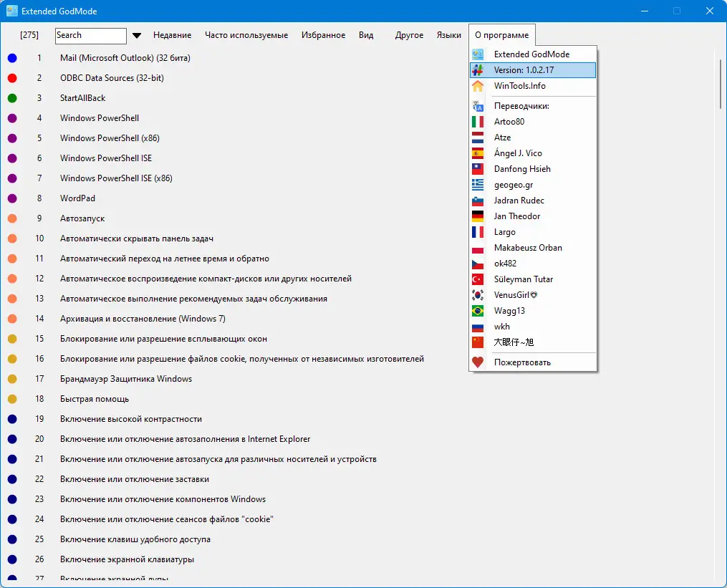Screen dimensions: 727x588
Task: Click the red heart donate icon
Action: 478,362
